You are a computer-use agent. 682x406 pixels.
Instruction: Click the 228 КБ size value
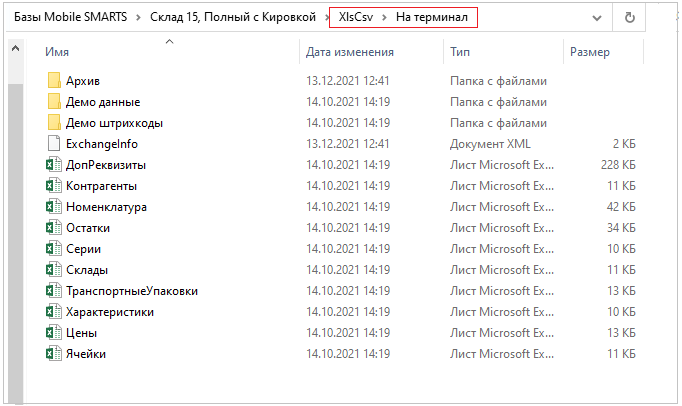tap(618, 165)
